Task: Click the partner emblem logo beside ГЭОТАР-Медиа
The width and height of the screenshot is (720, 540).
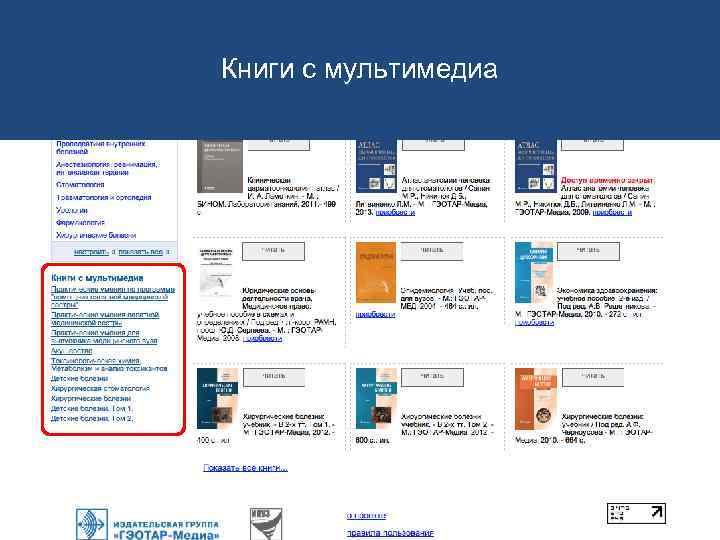Action: tap(265, 524)
